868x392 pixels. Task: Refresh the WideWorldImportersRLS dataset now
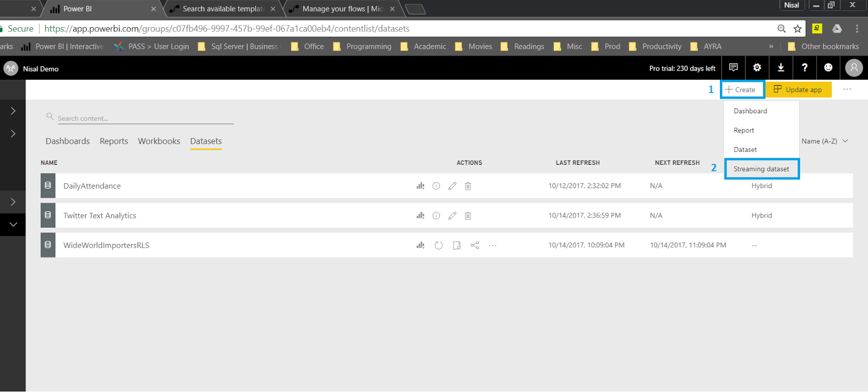click(x=438, y=246)
